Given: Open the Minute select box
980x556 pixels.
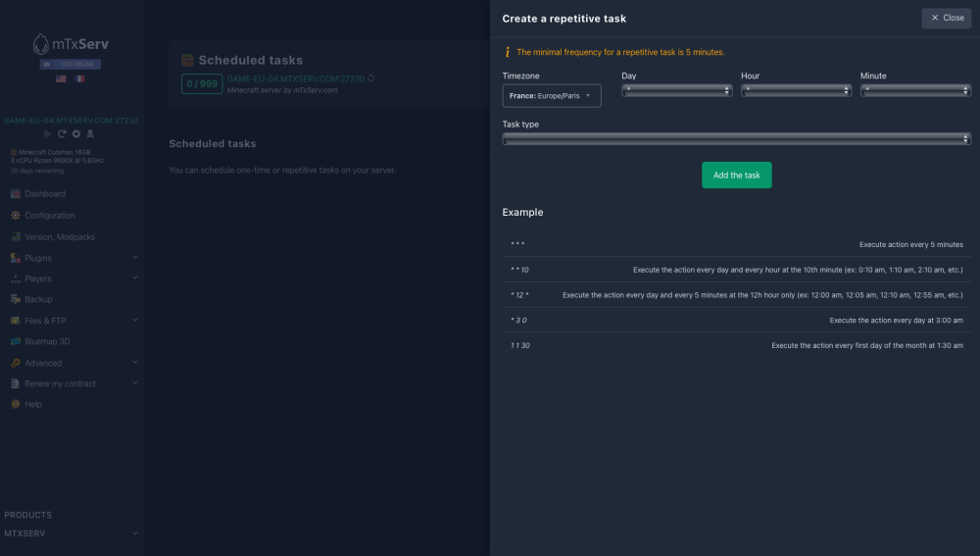Looking at the screenshot, I should click(915, 90).
